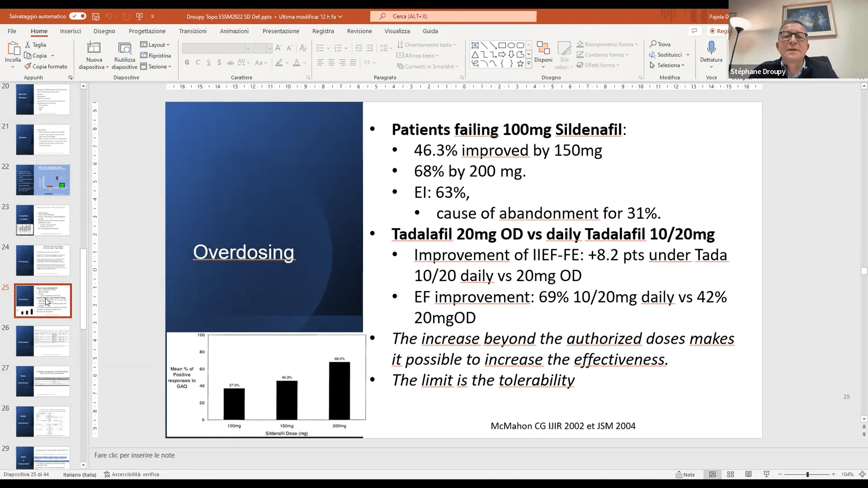Open the Inserisci tab

coord(71,31)
